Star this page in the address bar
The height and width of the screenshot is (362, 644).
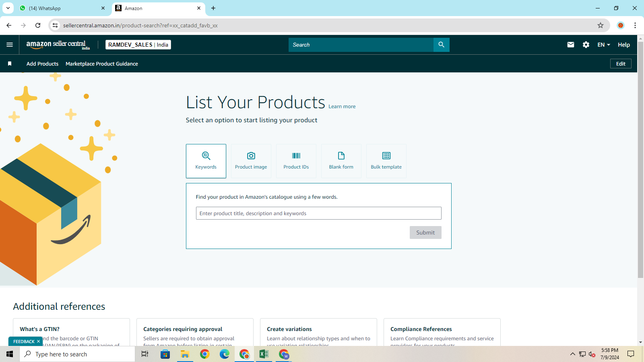point(601,25)
